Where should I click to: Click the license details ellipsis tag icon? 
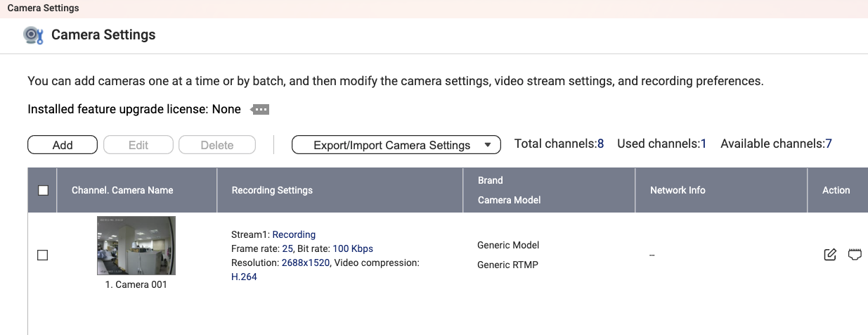click(x=260, y=110)
